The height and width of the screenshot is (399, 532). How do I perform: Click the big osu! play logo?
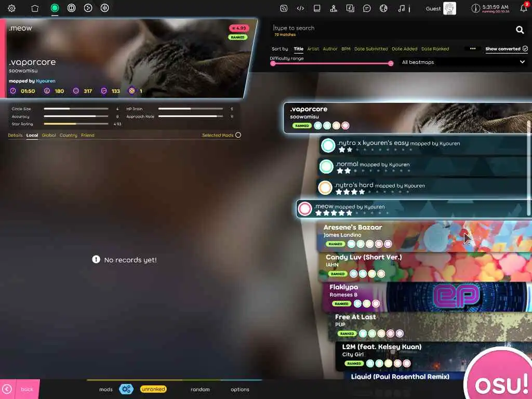[500, 377]
